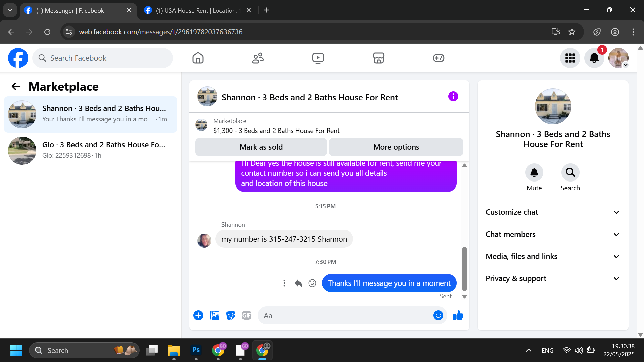Choose a GIF in composer

tap(247, 315)
